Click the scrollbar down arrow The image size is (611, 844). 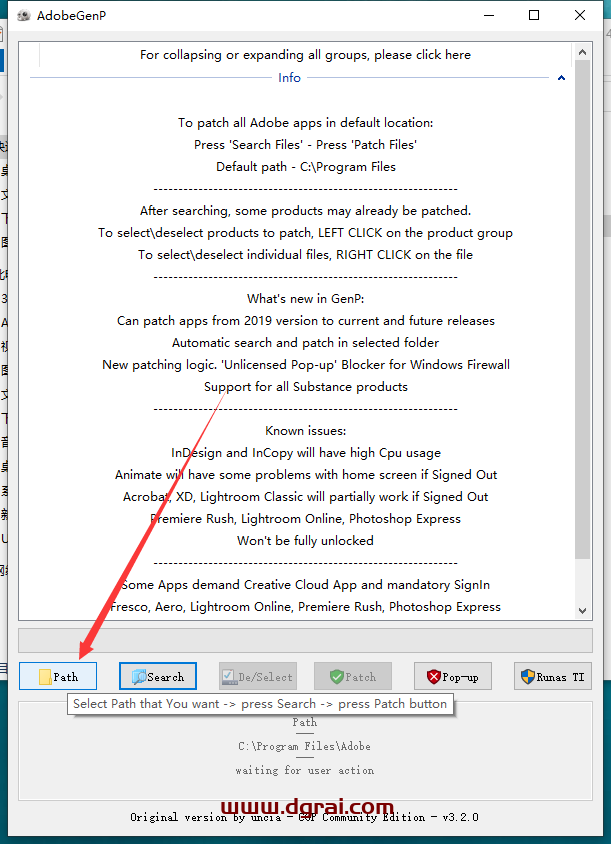(582, 610)
